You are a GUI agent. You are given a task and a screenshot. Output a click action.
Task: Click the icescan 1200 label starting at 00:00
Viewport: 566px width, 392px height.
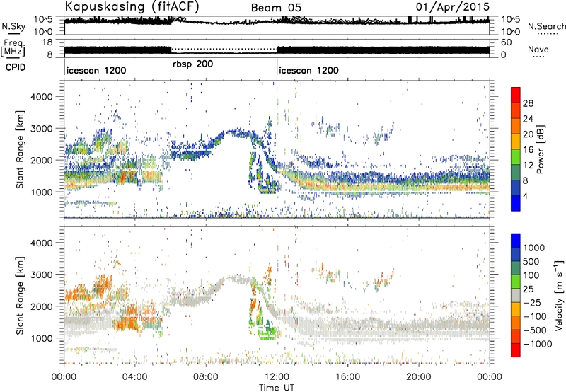tap(96, 70)
